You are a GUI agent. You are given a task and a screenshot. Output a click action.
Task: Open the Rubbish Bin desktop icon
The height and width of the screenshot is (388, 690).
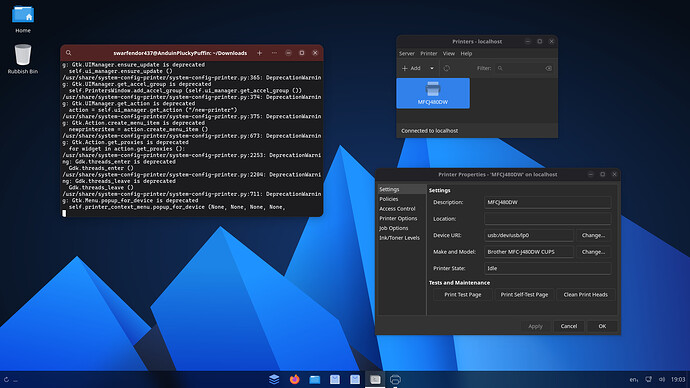[x=23, y=59]
